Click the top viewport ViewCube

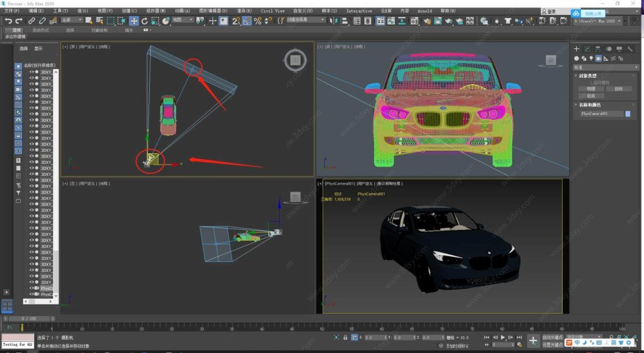pos(295,60)
